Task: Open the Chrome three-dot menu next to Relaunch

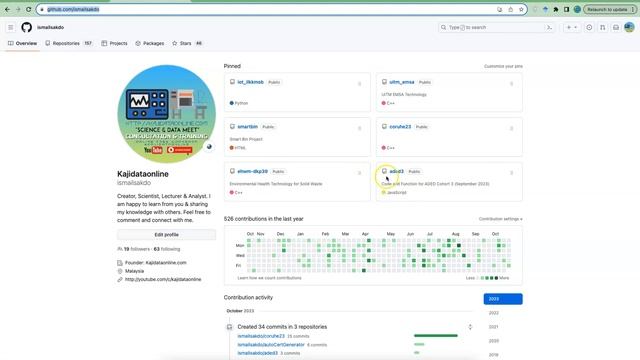Action: coord(633,9)
